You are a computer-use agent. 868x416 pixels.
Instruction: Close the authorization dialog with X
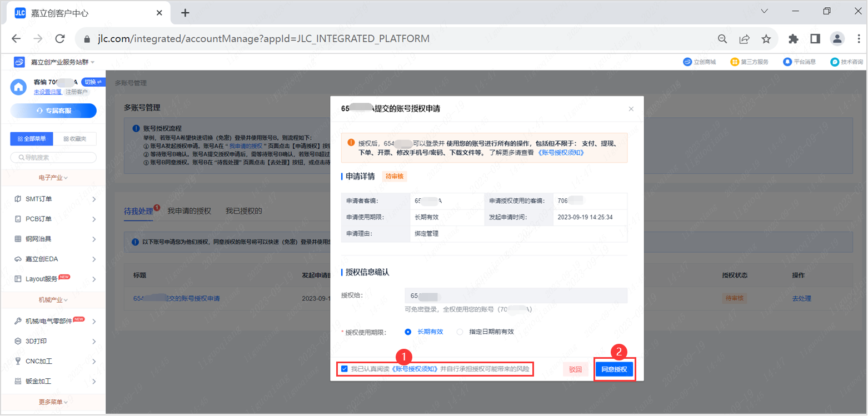click(631, 109)
